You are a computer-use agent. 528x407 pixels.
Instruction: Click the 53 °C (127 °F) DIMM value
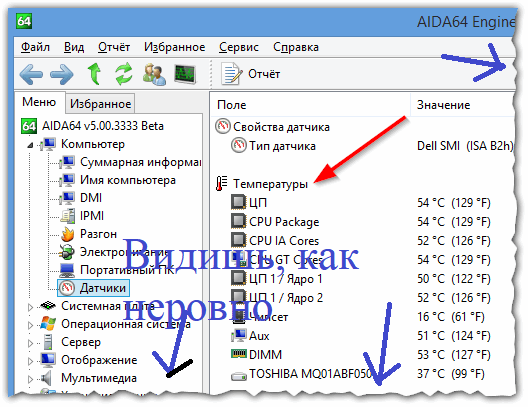(454, 355)
